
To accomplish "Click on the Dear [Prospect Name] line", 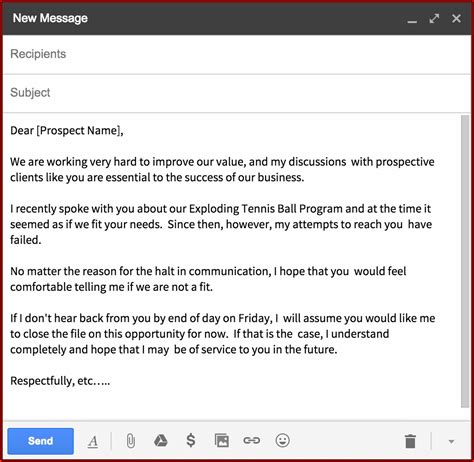I will click(67, 131).
